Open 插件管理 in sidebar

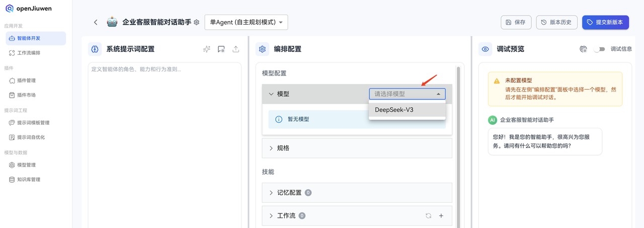[x=36, y=81]
